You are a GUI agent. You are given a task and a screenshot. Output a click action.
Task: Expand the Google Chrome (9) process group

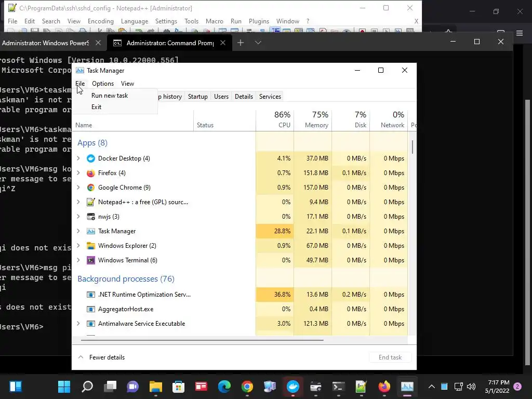pos(78,188)
